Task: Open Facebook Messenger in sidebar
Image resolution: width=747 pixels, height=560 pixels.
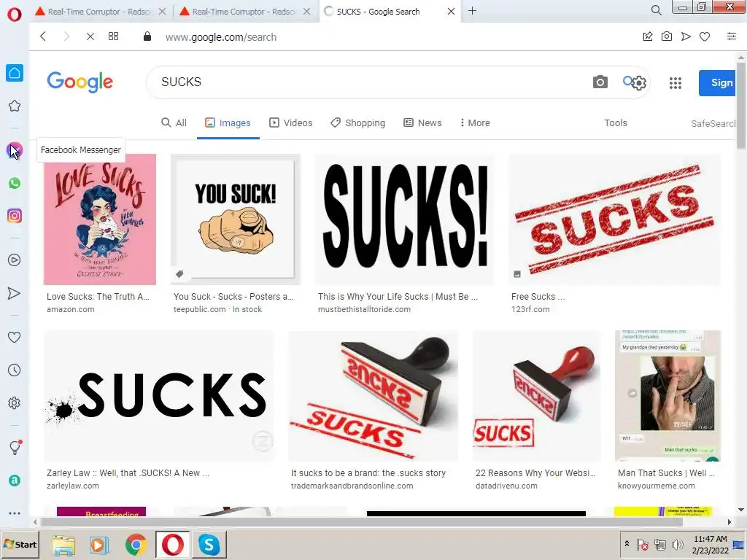Action: click(15, 150)
